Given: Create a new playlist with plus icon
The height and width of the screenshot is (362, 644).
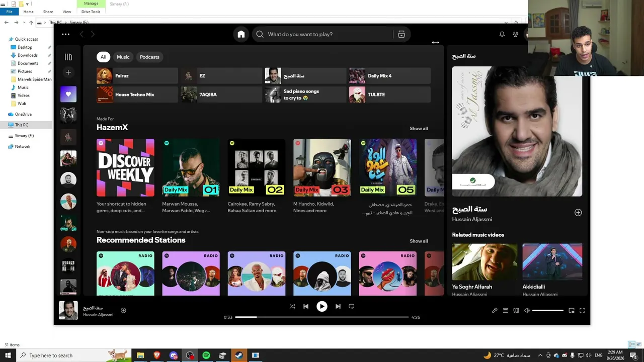Looking at the screenshot, I should [68, 72].
